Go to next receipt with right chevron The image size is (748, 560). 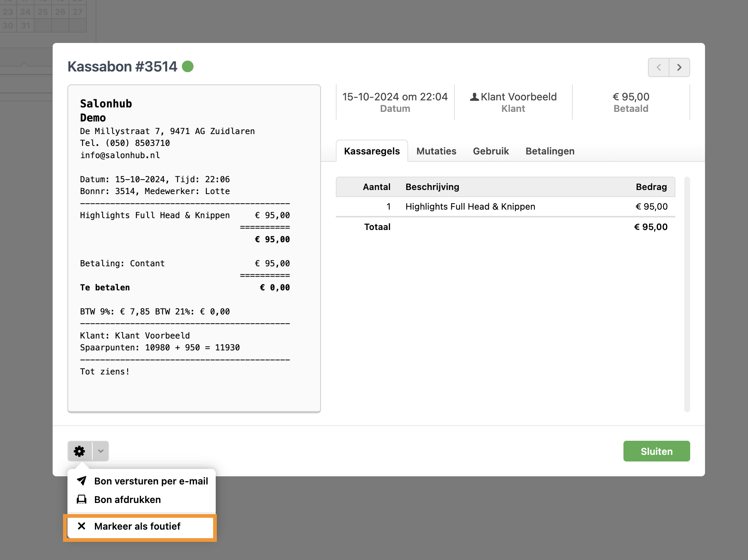679,67
